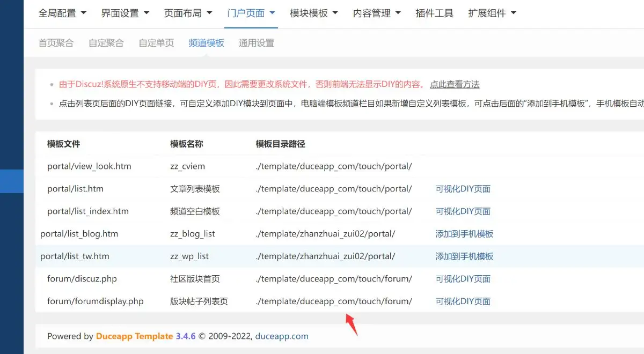This screenshot has width=644, height=354.
Task: Switch to the 首页聚合 tab
Action: click(x=56, y=43)
